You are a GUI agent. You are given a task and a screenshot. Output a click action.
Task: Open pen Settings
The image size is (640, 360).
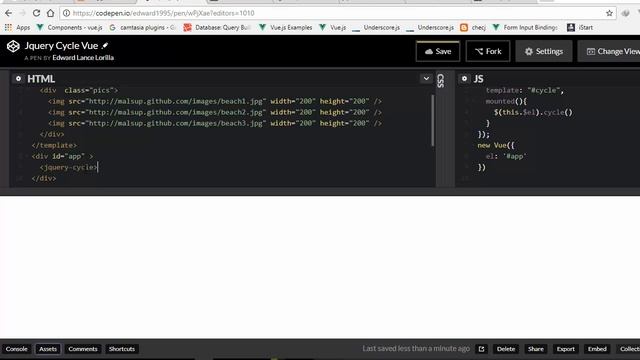click(544, 51)
